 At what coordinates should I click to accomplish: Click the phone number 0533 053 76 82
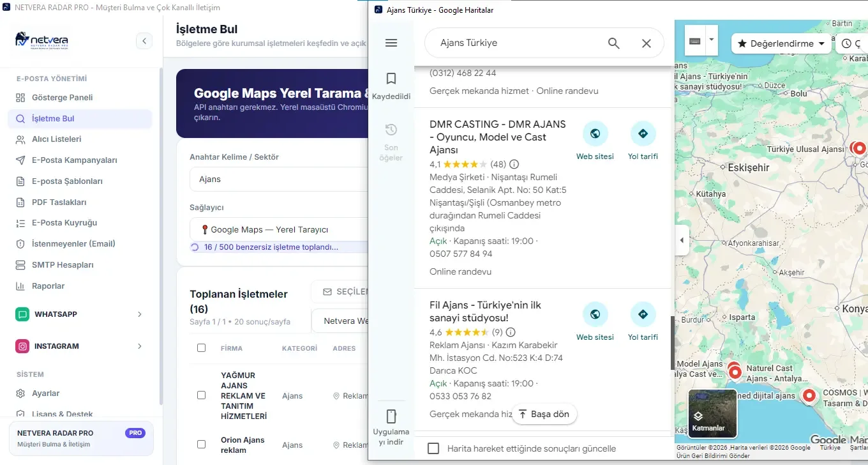[x=461, y=396]
